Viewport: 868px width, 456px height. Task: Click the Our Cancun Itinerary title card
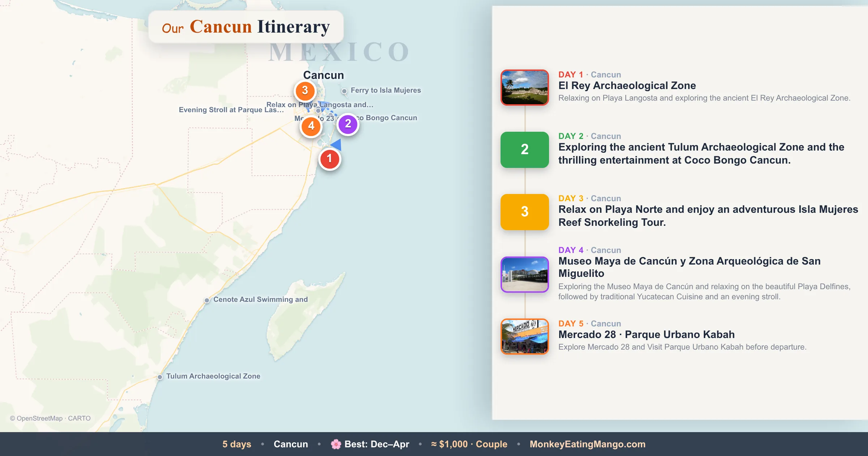tap(246, 27)
